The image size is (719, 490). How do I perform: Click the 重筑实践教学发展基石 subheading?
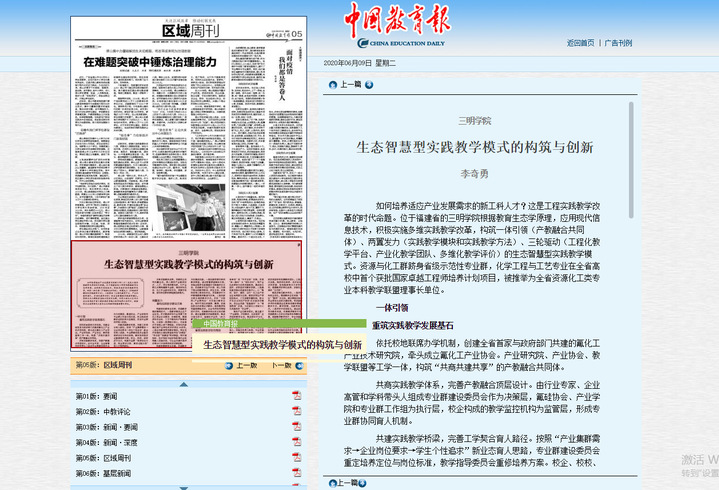[x=413, y=325]
